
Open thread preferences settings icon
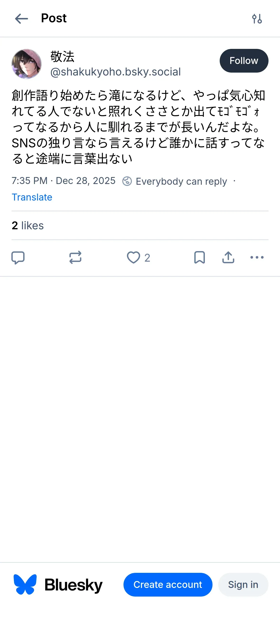click(x=257, y=19)
